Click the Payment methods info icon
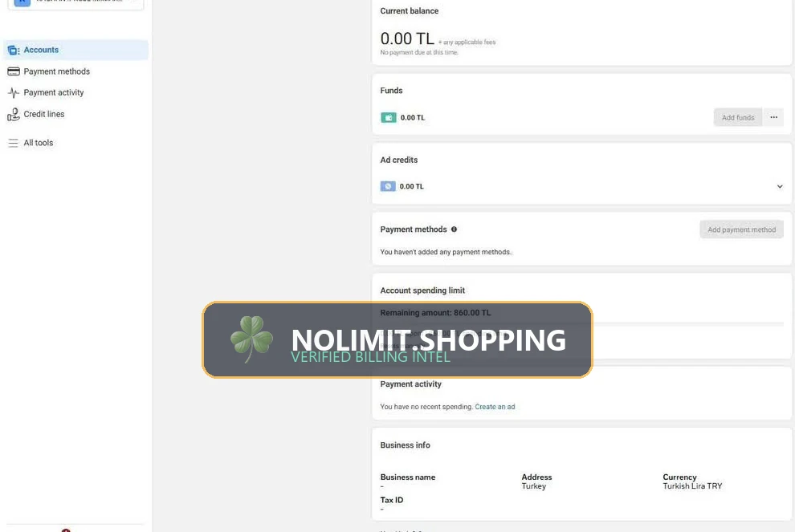 point(454,229)
